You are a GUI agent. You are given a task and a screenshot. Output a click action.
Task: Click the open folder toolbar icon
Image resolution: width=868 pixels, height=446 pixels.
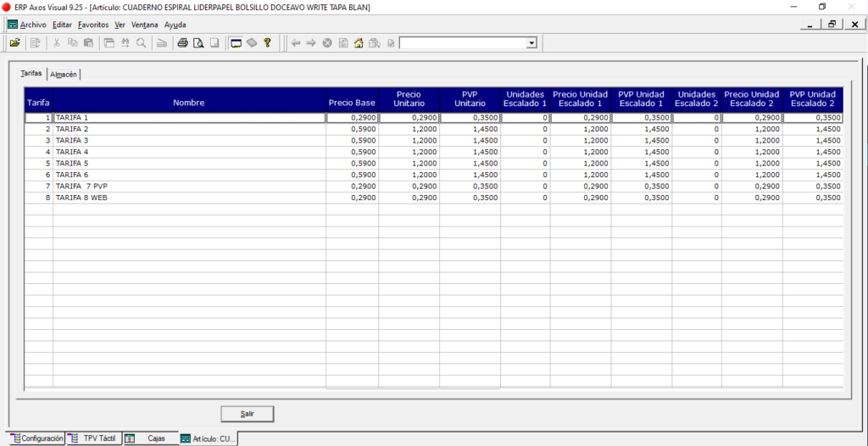[x=15, y=42]
